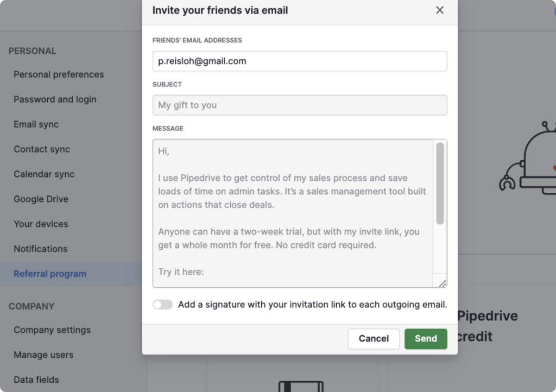Click the message box resize handle

pyautogui.click(x=442, y=283)
